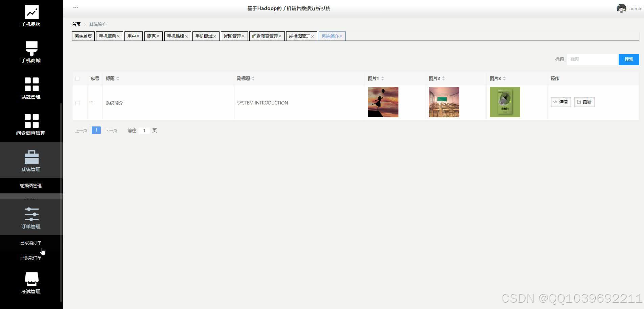Open the 图片3 green book thumbnail
644x309 pixels.
click(x=505, y=102)
